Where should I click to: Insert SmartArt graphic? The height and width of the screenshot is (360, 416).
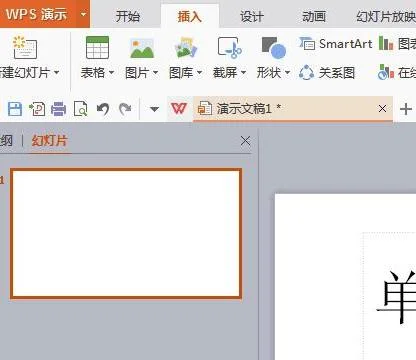[336, 44]
